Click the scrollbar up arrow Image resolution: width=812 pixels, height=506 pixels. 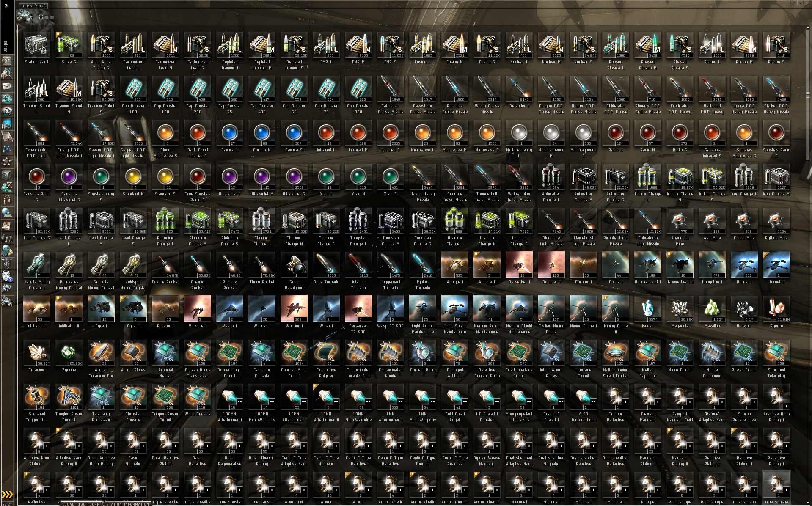coord(807,28)
